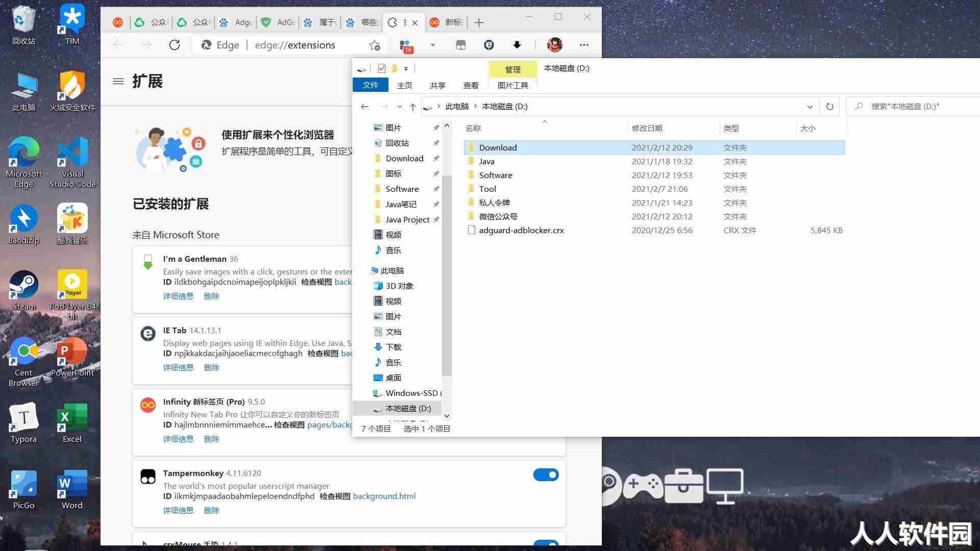Click the navigation pane scrollbar thumb
Viewport: 980px width, 551px height.
coord(447,275)
